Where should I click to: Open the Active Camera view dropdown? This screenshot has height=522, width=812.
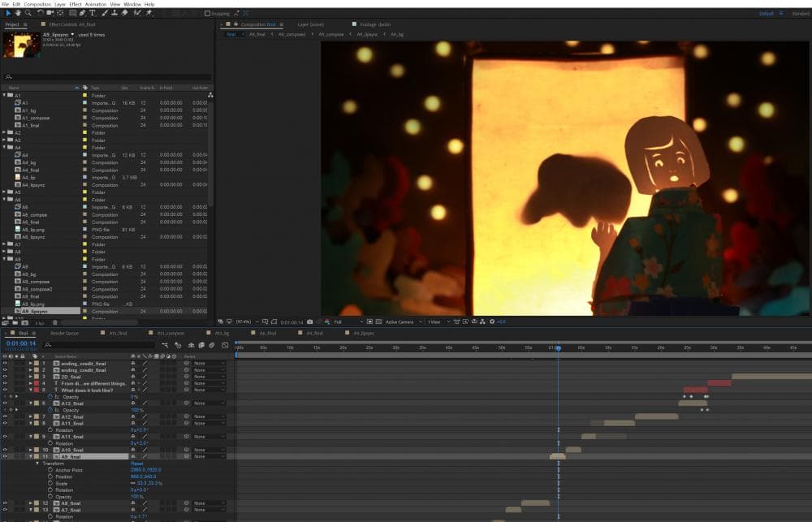404,322
